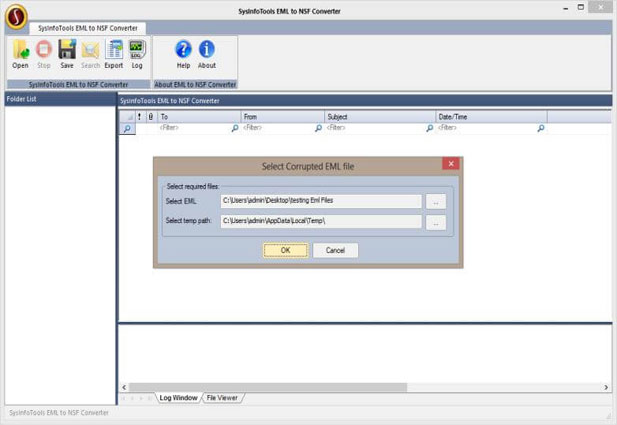Click magnifier icon in From filter

click(318, 128)
